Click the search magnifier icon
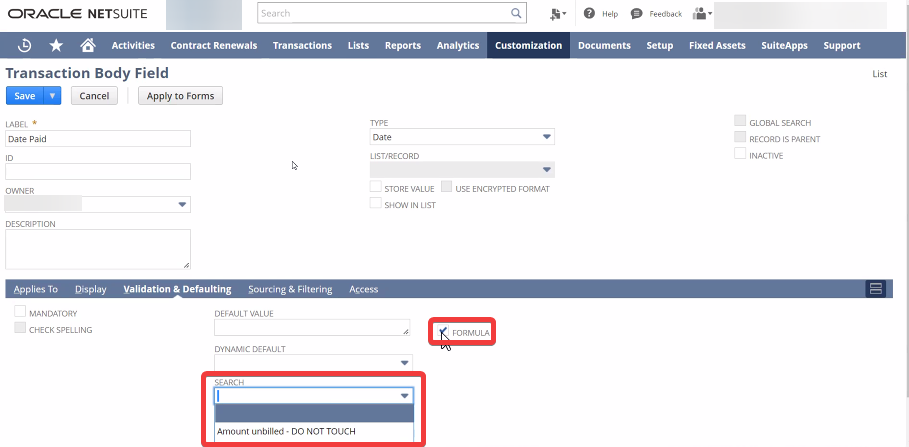The image size is (909, 447). point(516,13)
